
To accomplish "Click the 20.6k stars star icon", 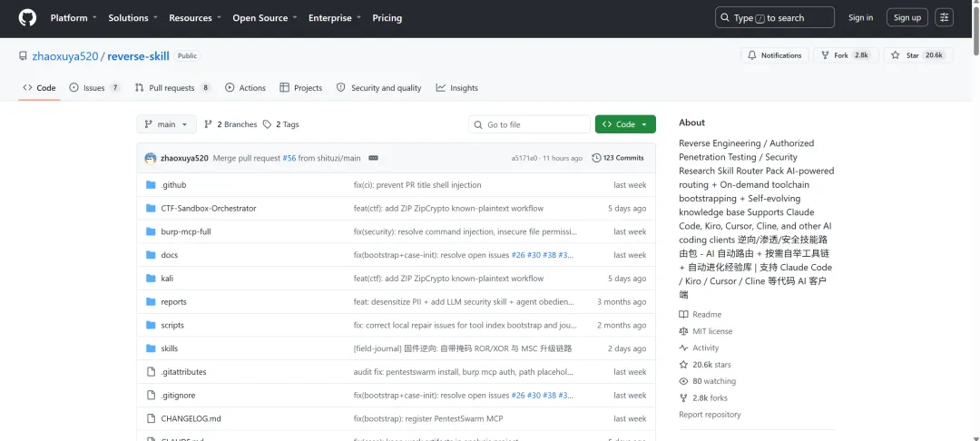I will 684,364.
